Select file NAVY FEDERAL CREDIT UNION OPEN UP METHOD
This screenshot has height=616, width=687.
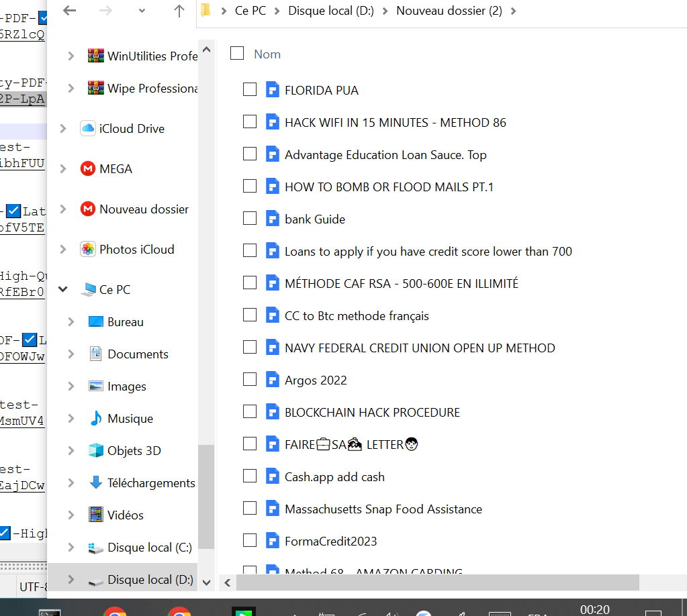coord(420,348)
